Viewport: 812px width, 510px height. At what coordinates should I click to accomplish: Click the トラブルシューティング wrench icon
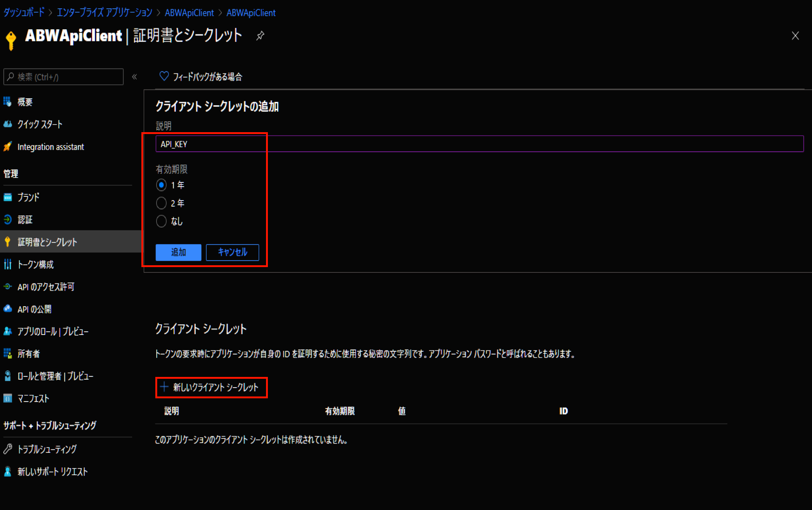click(7, 449)
